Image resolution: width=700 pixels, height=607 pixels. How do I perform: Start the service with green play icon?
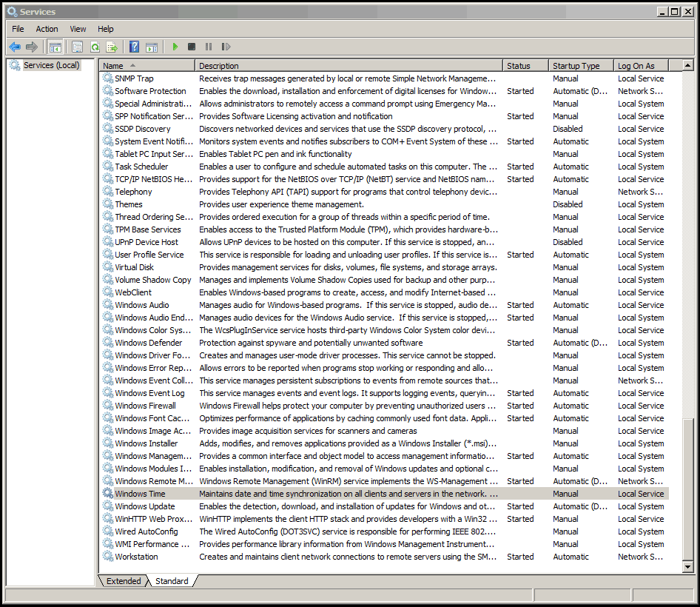tap(175, 47)
